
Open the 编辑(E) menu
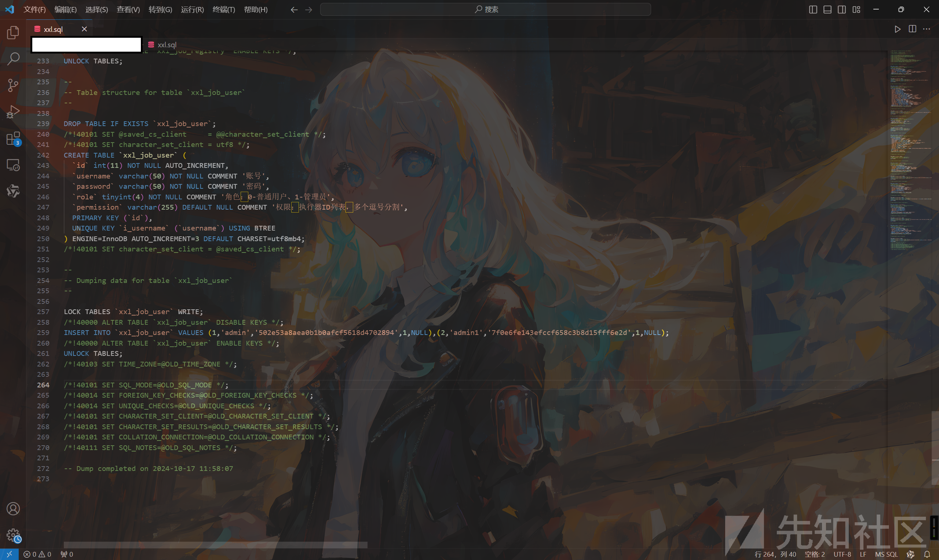click(65, 10)
